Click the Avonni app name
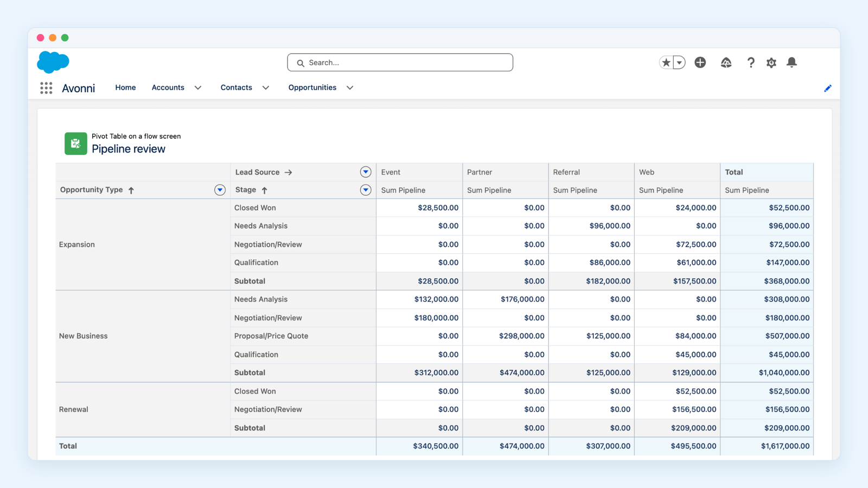The image size is (868, 488). [x=78, y=88]
